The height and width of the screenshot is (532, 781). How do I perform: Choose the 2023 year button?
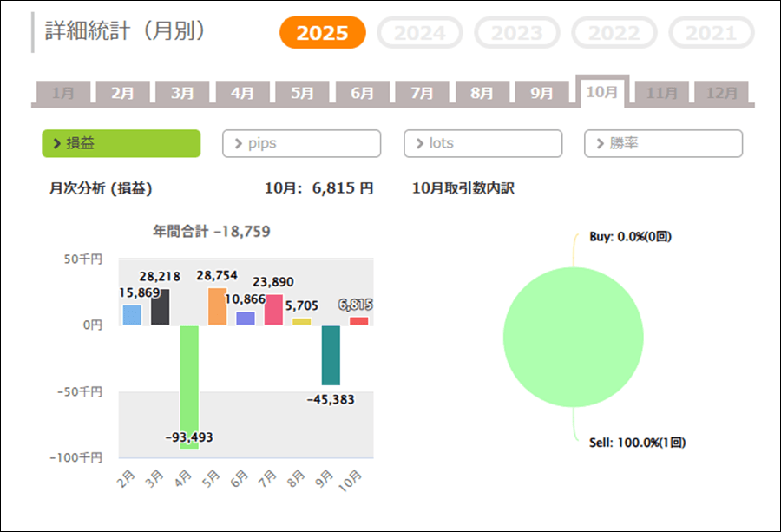click(517, 33)
